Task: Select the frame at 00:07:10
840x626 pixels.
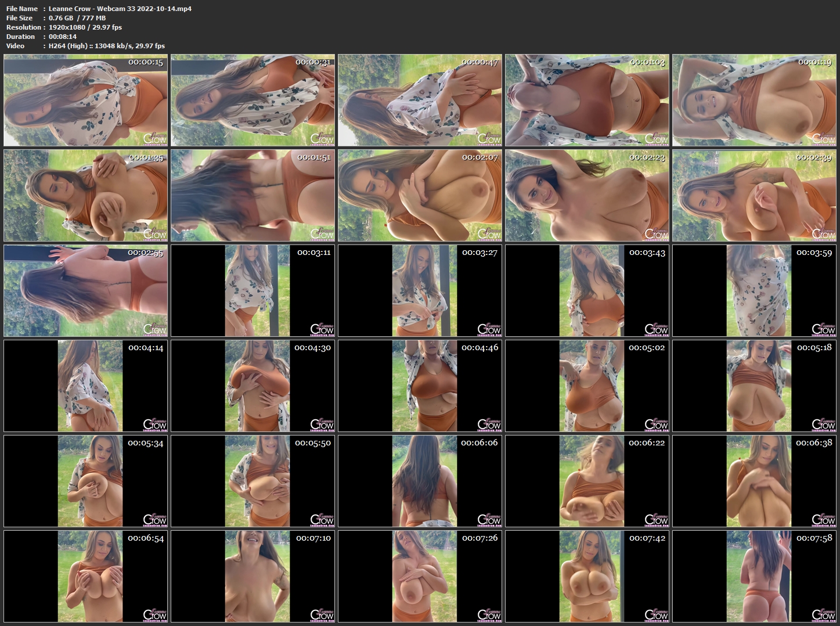Action: click(x=253, y=577)
